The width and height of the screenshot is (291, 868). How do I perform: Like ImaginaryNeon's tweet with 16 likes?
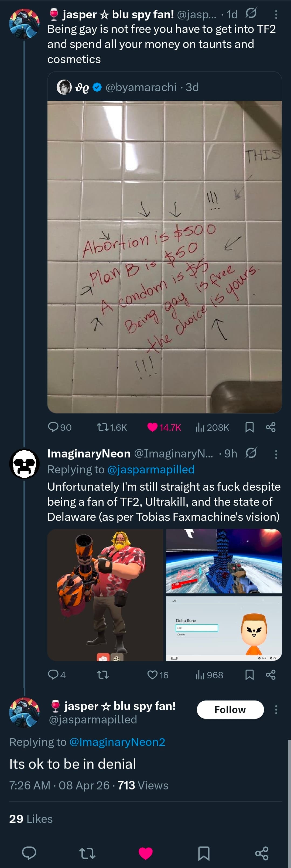[x=153, y=675]
